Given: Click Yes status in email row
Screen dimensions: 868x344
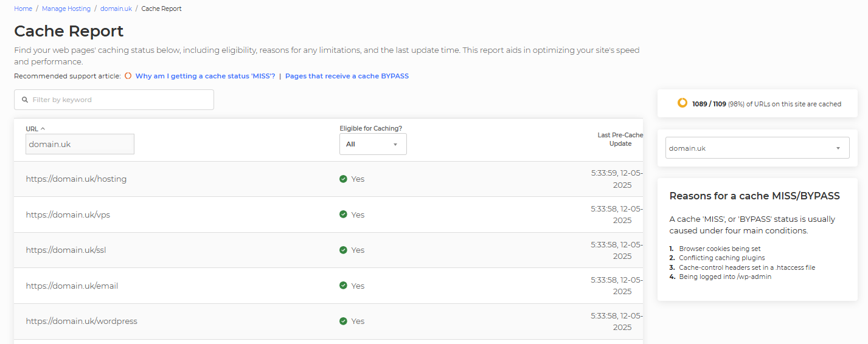Looking at the screenshot, I should point(358,286).
